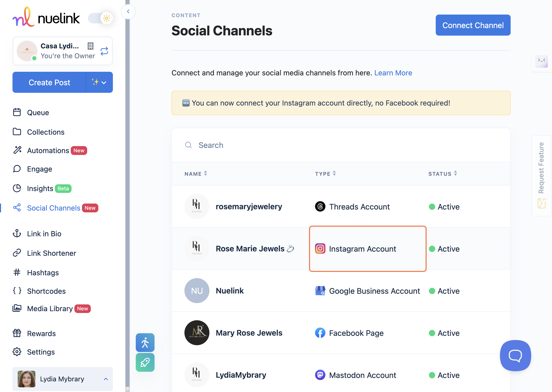Viewport: 552px width, 392px height.
Task: Click the rosemaryjewelery channel avatar
Action: point(197,206)
